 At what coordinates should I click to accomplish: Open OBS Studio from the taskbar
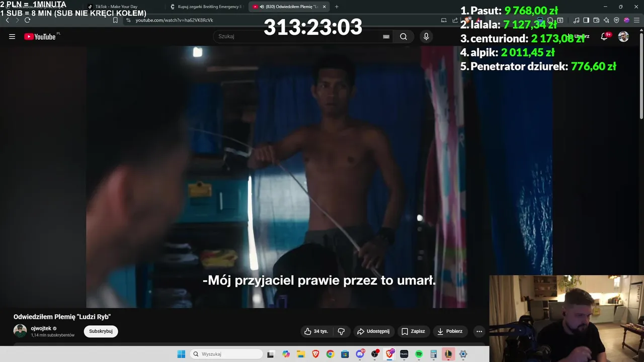[x=375, y=354]
